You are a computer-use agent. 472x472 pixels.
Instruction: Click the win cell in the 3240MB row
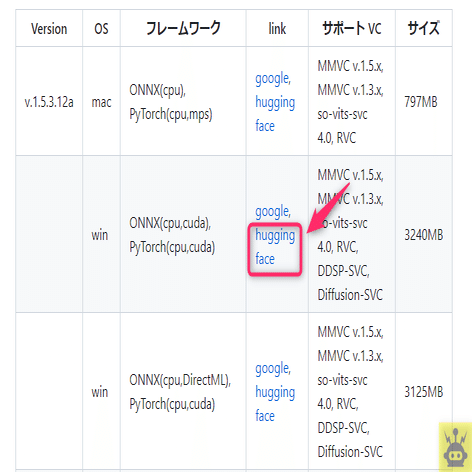click(101, 235)
